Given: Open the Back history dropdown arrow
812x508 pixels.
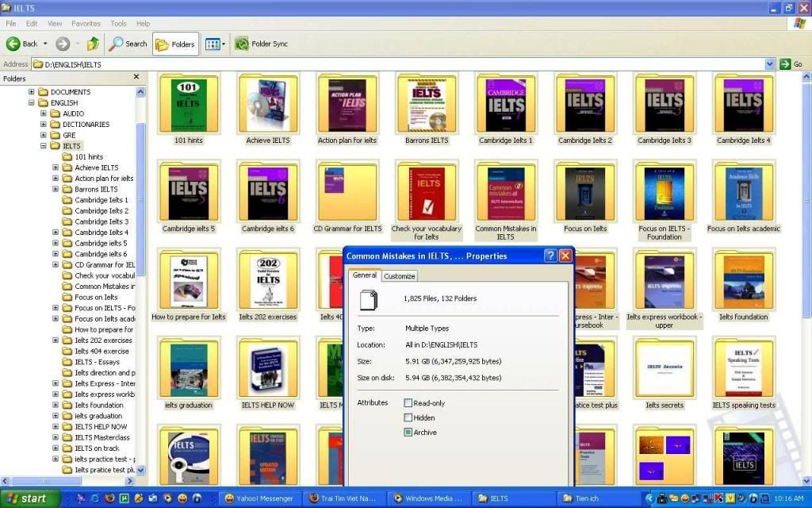Looking at the screenshot, I should coord(45,44).
